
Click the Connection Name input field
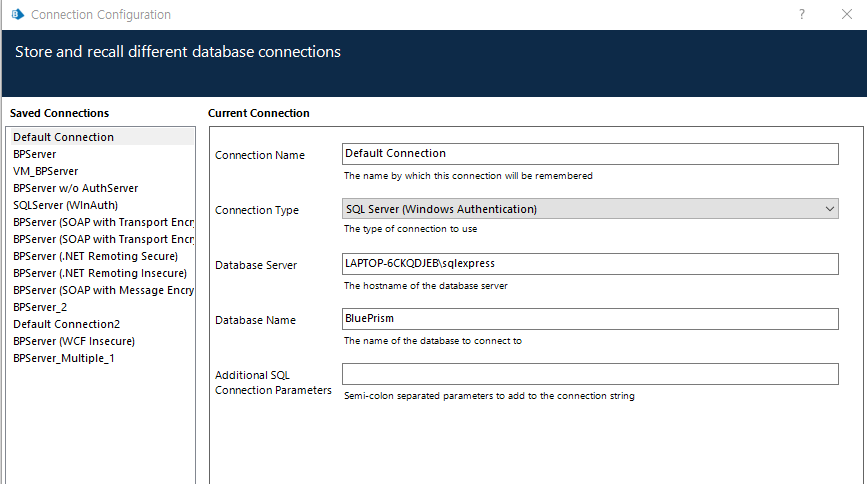(x=590, y=154)
